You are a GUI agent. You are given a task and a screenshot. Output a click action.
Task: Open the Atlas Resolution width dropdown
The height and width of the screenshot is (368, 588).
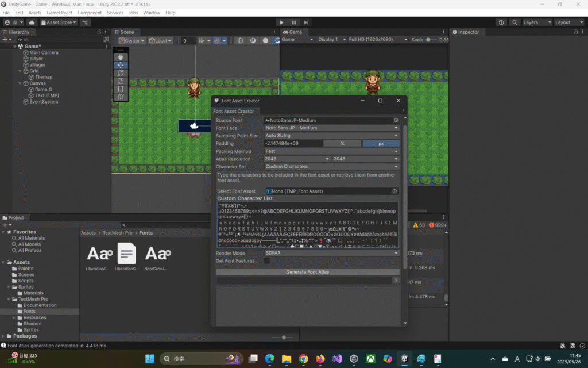point(297,159)
